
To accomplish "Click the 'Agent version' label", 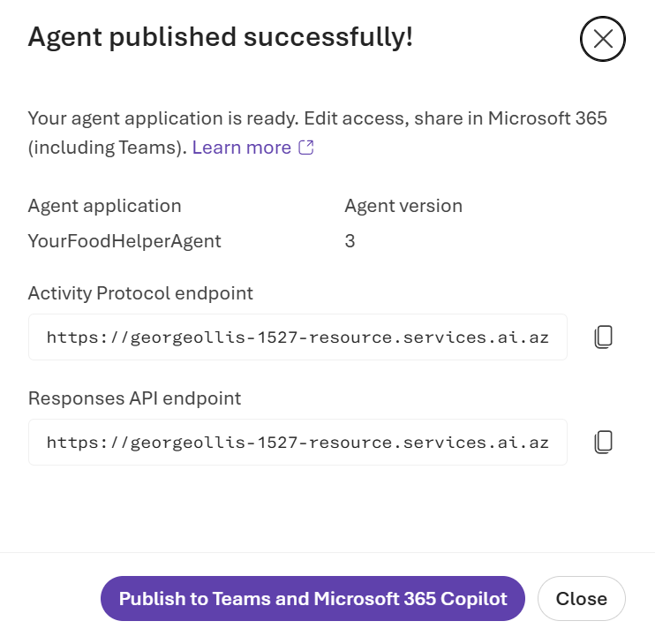I will (403, 206).
